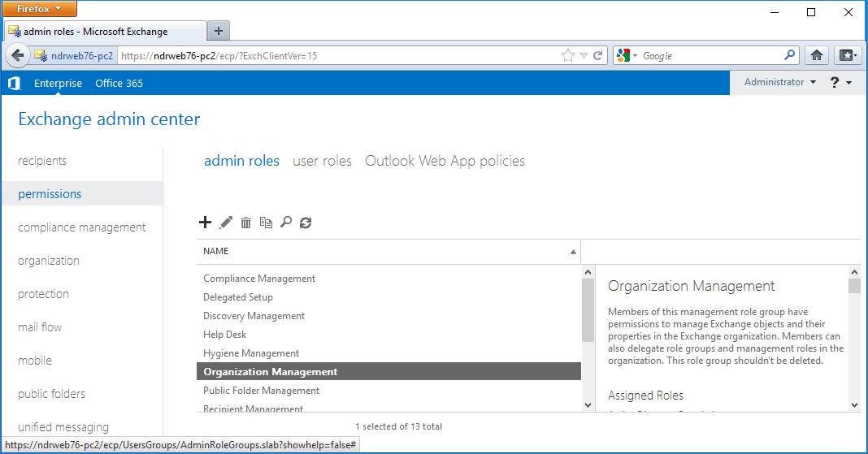Show URL history dropdown arrow
The height and width of the screenshot is (454, 868).
tap(584, 55)
